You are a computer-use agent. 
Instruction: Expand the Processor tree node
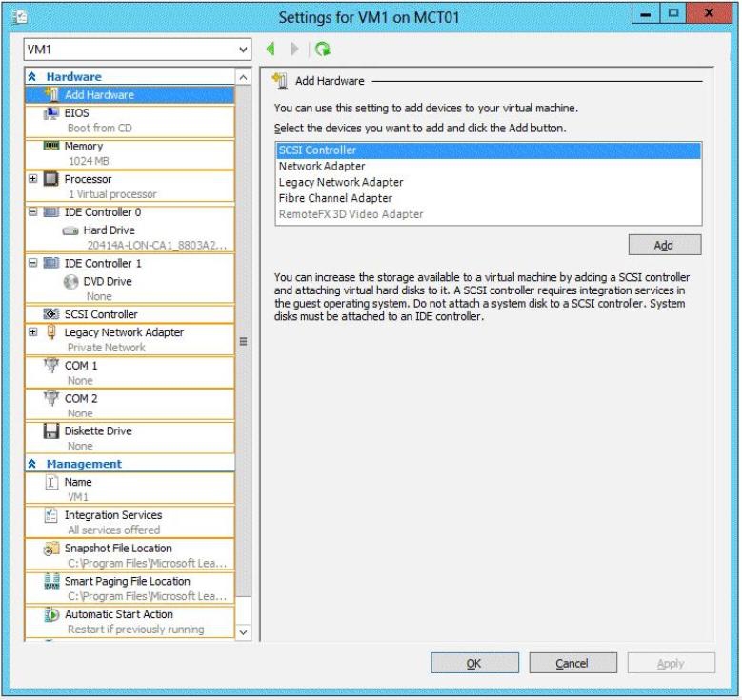click(32, 179)
